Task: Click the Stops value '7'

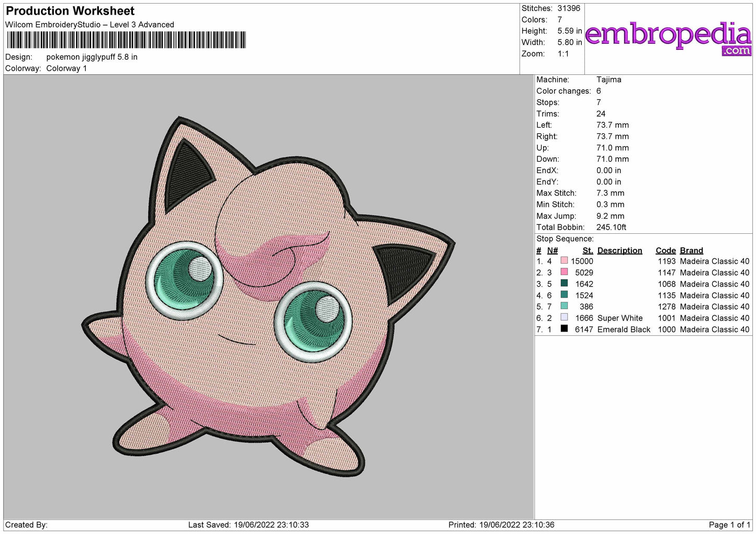Action: pos(599,103)
